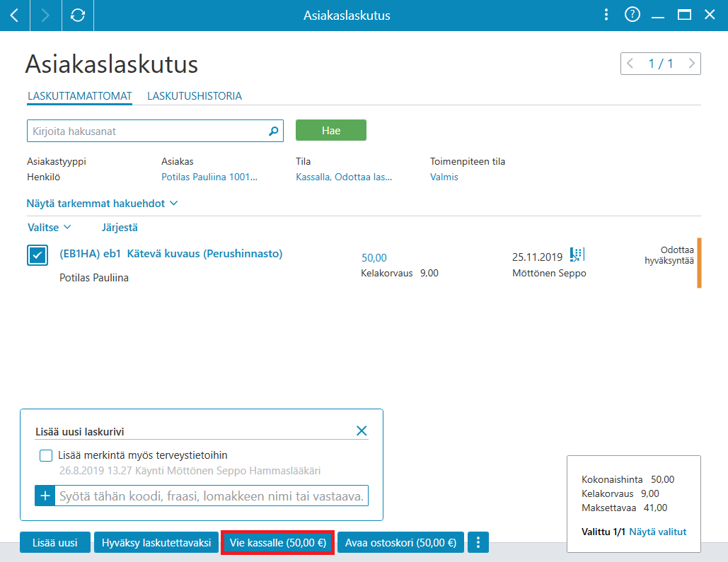Click Hyväksy laskutettavaksi button
The height and width of the screenshot is (562, 728).
tap(156, 542)
